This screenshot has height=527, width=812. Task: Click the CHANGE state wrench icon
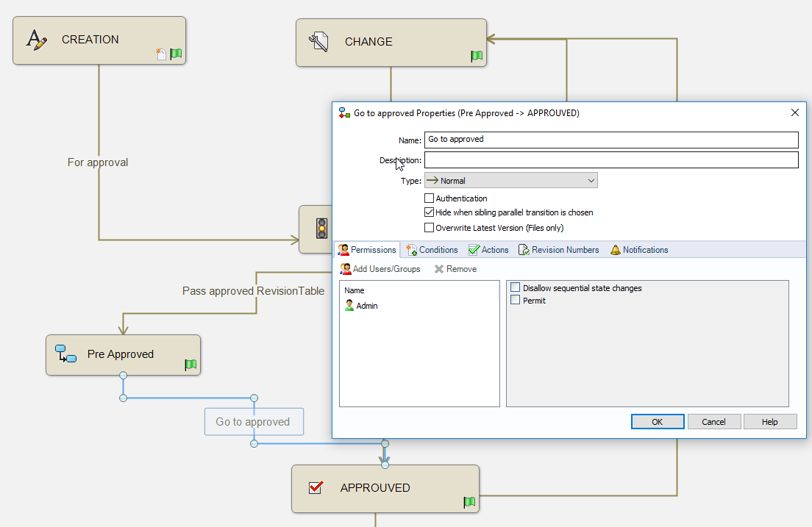pyautogui.click(x=319, y=42)
